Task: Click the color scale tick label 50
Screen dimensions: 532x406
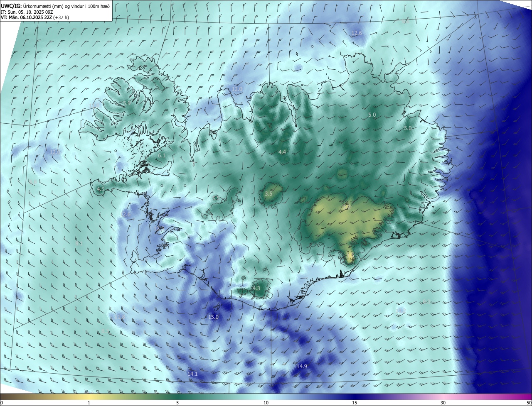Action: [x=529, y=403]
